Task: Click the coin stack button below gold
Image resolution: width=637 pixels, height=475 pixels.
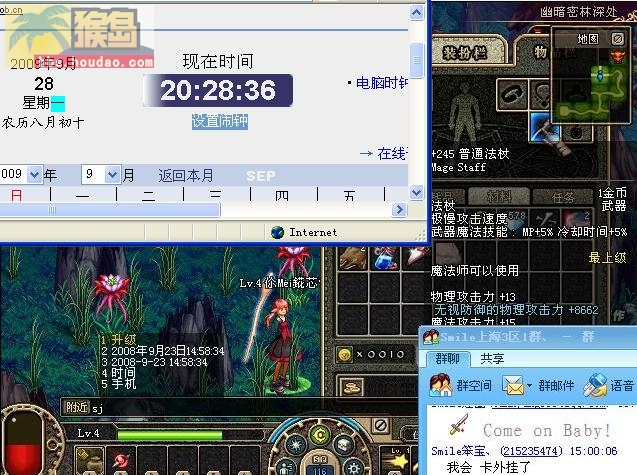Action: tap(352, 387)
